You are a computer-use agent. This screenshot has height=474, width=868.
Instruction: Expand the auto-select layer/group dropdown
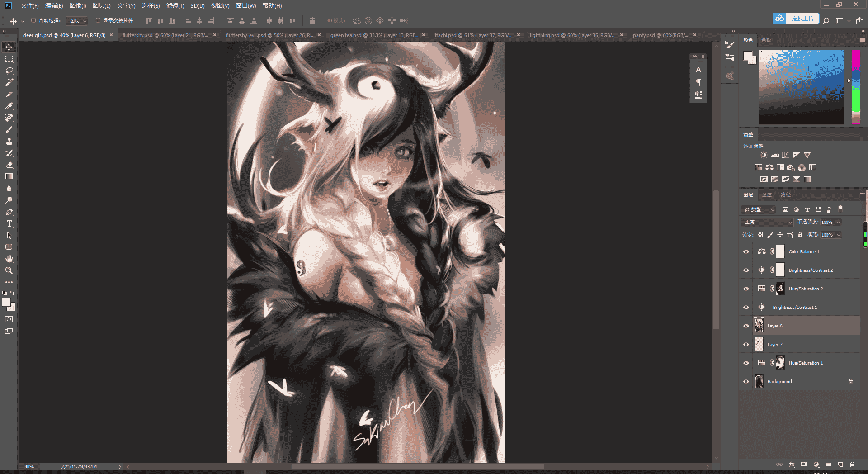[x=77, y=21]
